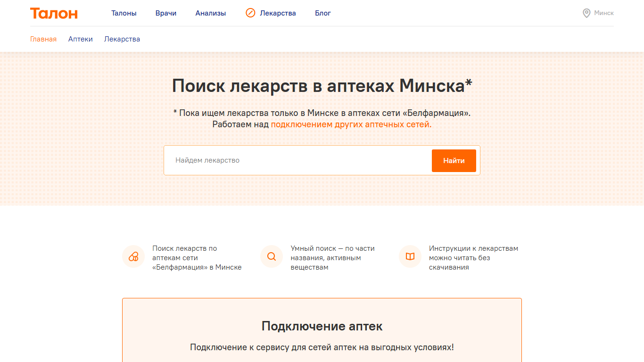Change city by clicking Минск

pyautogui.click(x=604, y=13)
